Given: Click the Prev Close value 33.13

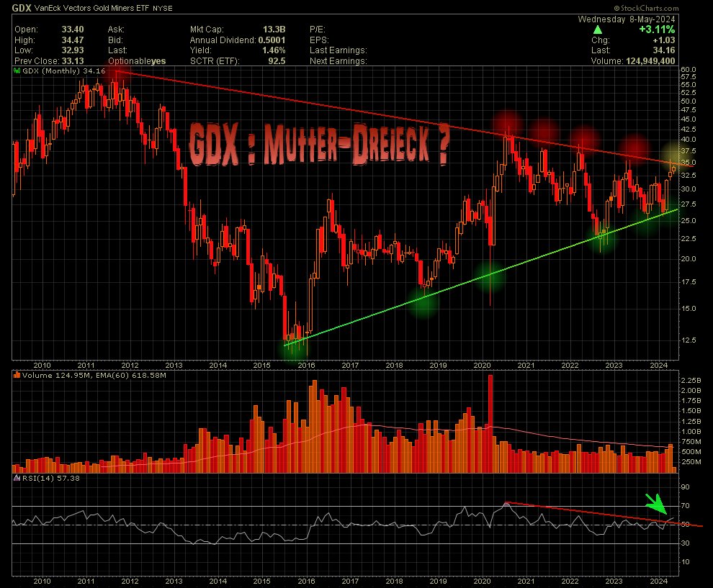Looking at the screenshot, I should pos(73,61).
